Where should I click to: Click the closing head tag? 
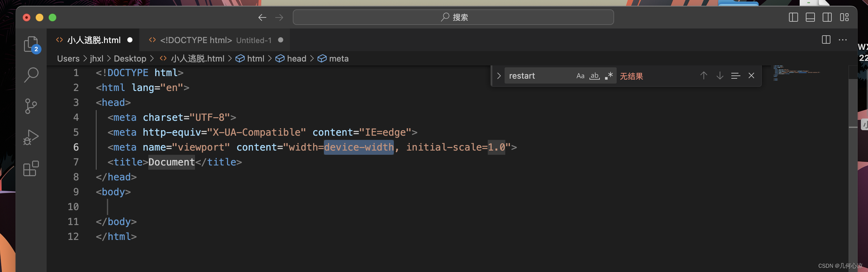click(x=116, y=177)
